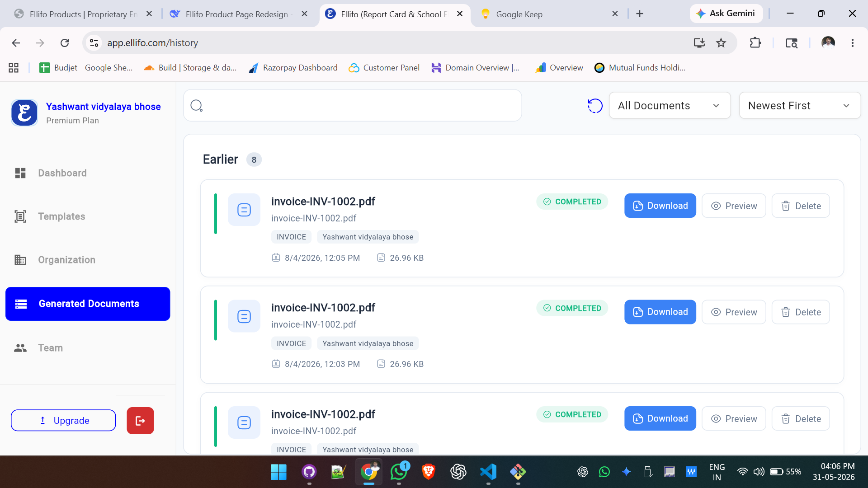The height and width of the screenshot is (488, 868).
Task: Open the apps grid in bookmarks bar
Action: pos(14,68)
